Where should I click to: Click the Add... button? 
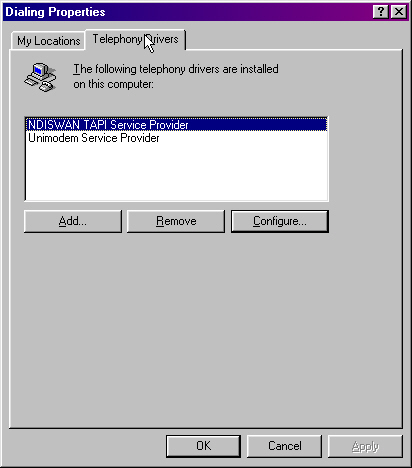click(x=73, y=221)
